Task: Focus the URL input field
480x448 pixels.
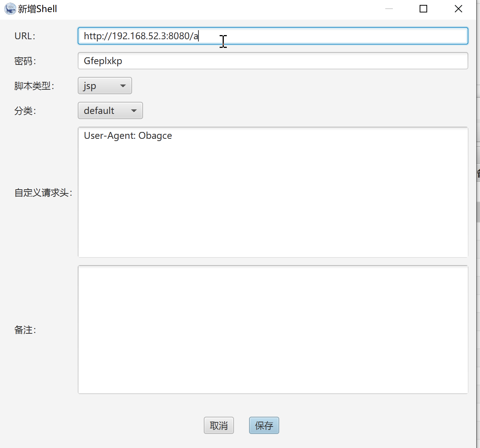Action: (272, 36)
